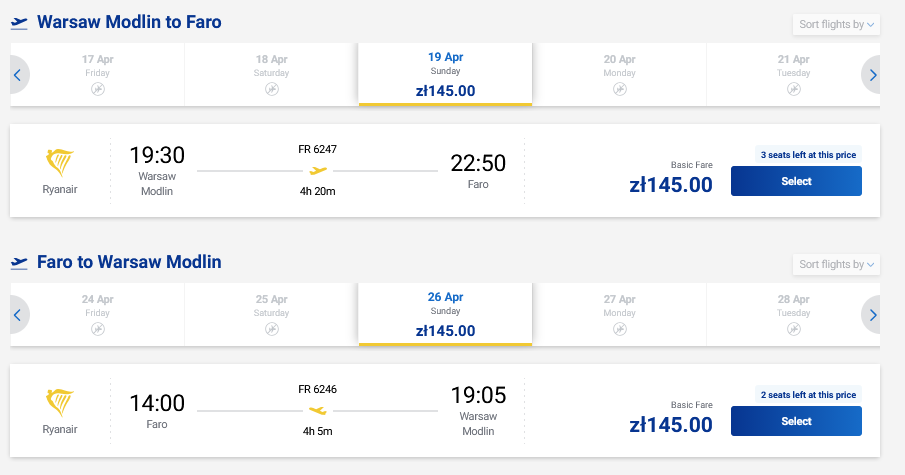The width and height of the screenshot is (905, 475).
Task: Click the no-flight icon under 21 Apr
Action: click(793, 90)
